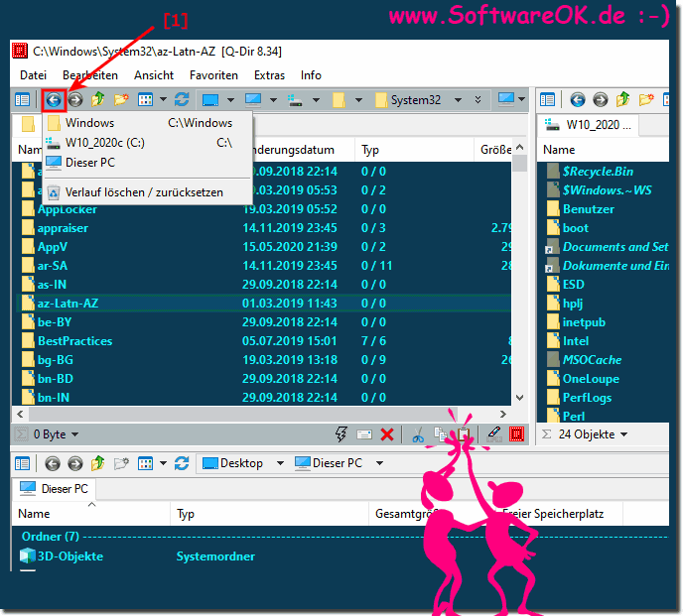683x616 pixels.
Task: Create new folder in top-right pane
Action: point(646,100)
